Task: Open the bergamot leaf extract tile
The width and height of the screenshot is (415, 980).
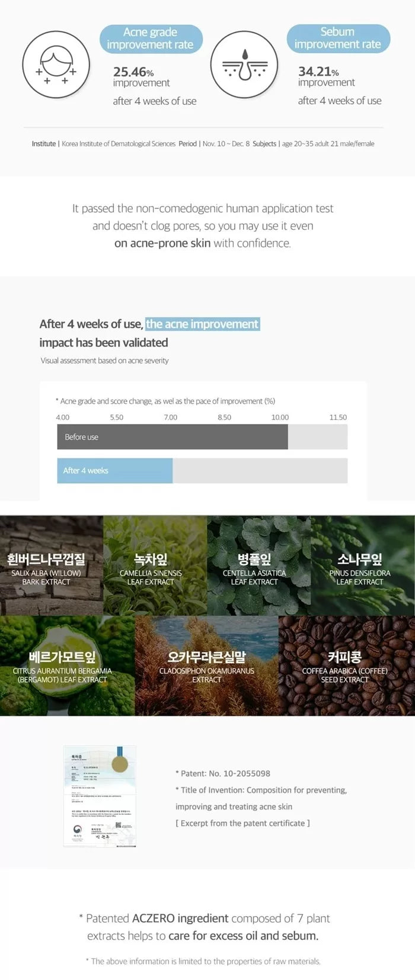Action: [x=68, y=666]
